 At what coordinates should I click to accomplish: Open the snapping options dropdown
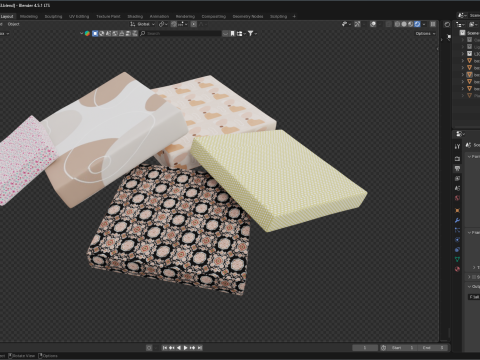point(183,24)
